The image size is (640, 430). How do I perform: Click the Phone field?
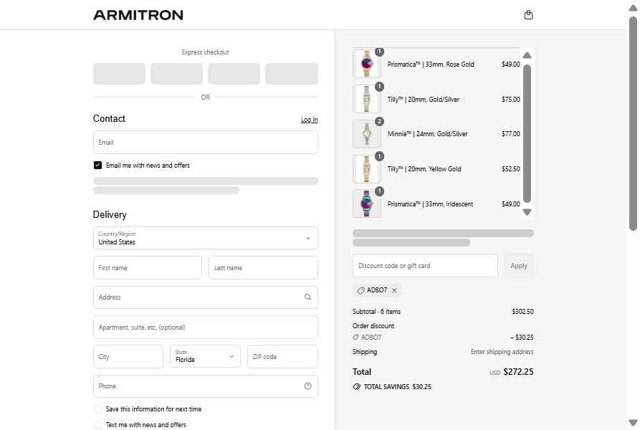[x=205, y=386]
